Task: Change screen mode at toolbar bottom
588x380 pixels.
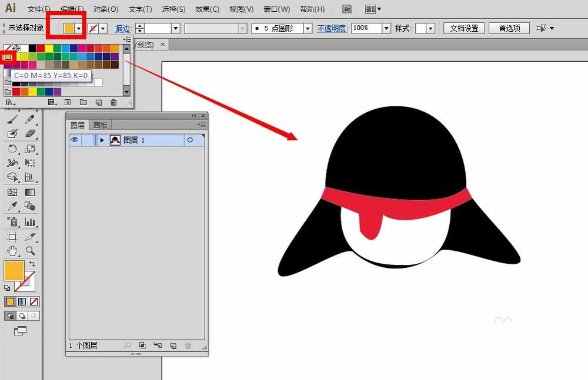Action: [x=20, y=331]
